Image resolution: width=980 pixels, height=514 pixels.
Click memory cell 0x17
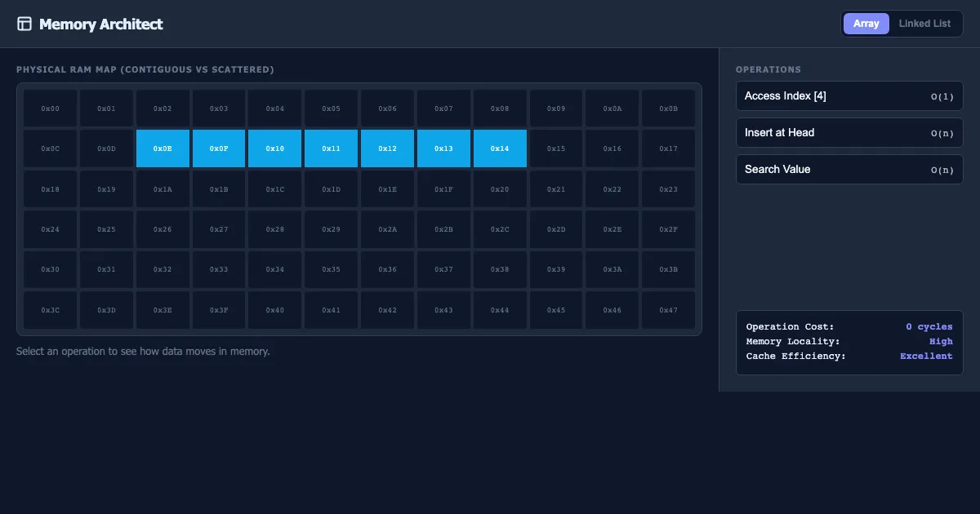668,148
